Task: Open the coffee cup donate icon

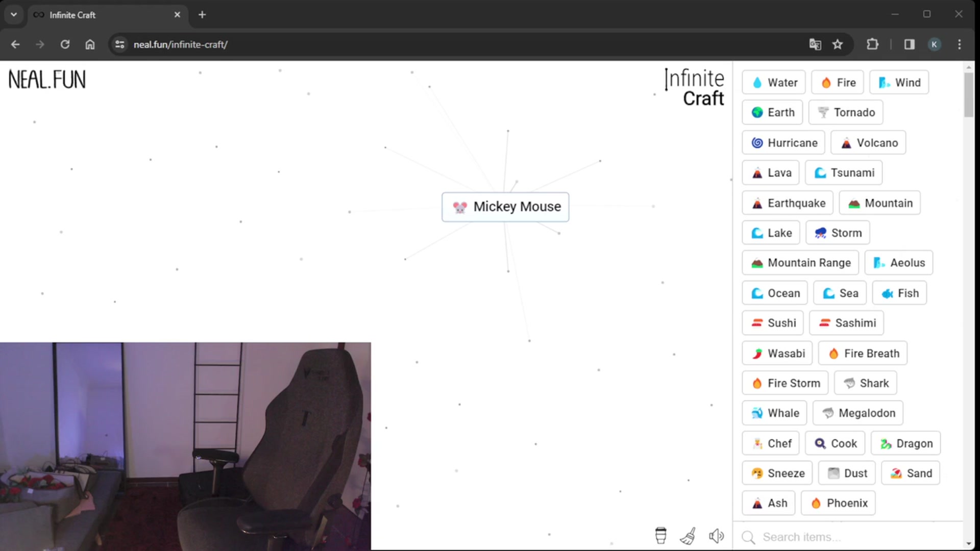Action: [660, 536]
